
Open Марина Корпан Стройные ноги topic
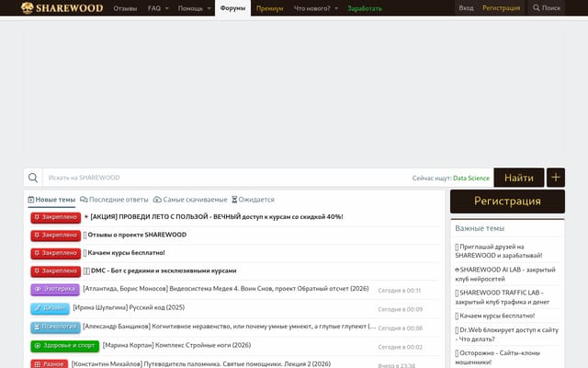tap(176, 345)
